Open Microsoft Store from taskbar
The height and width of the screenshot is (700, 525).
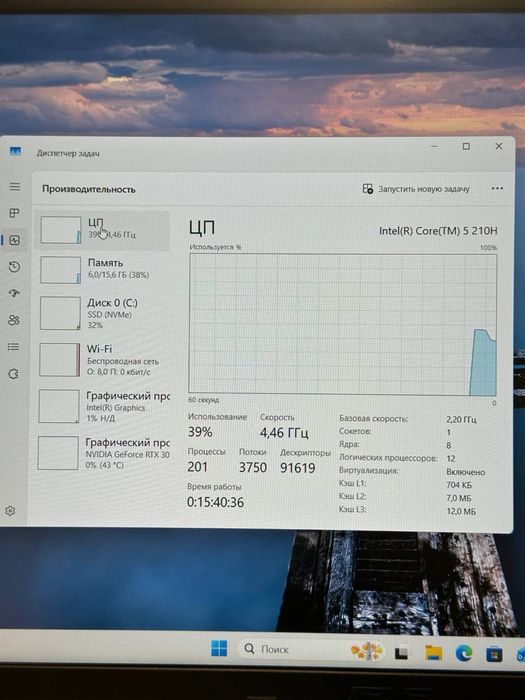point(494,654)
